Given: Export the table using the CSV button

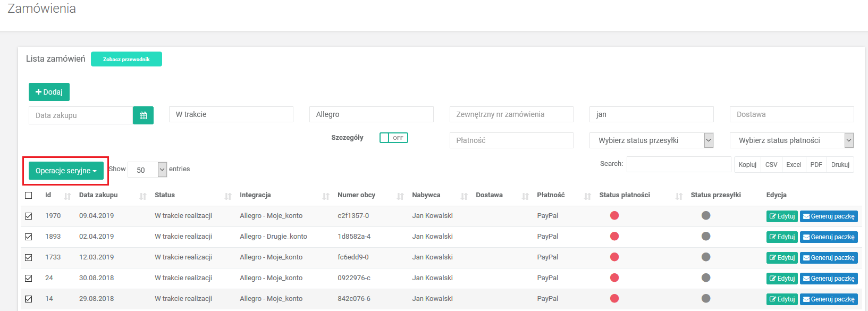Looking at the screenshot, I should pos(771,165).
